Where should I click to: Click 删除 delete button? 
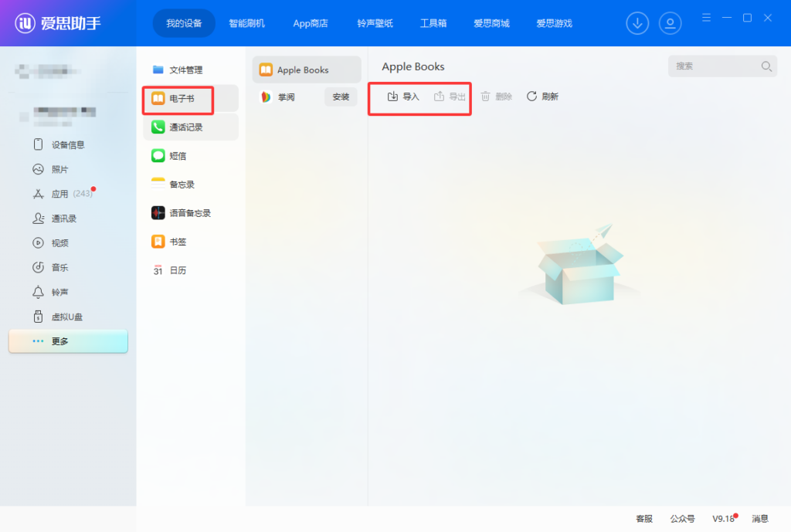(x=497, y=97)
